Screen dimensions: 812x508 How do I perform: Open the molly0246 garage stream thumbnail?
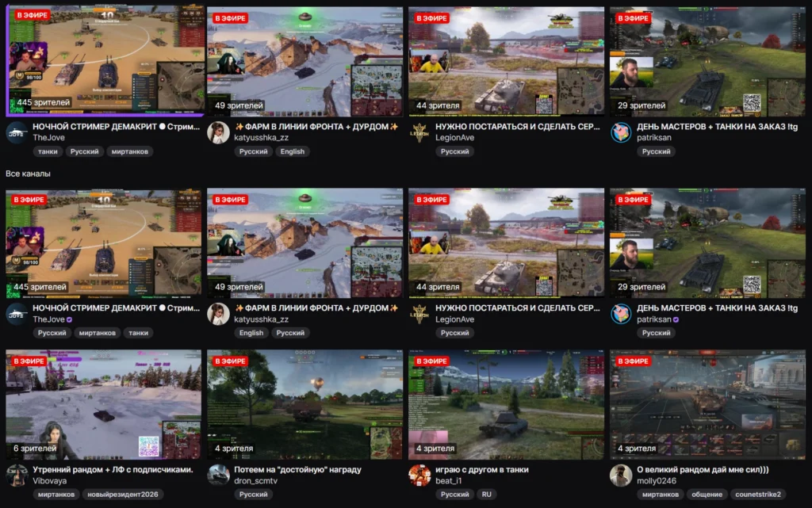coord(707,404)
